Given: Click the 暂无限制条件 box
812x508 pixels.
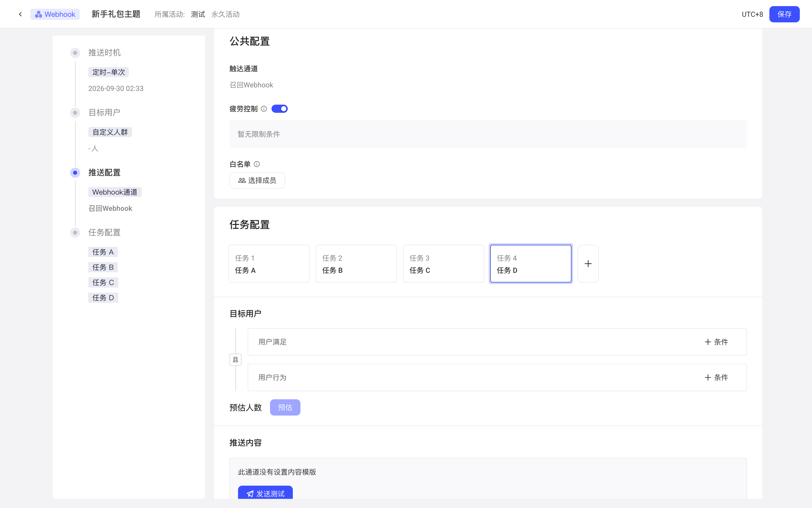Looking at the screenshot, I should [488, 134].
